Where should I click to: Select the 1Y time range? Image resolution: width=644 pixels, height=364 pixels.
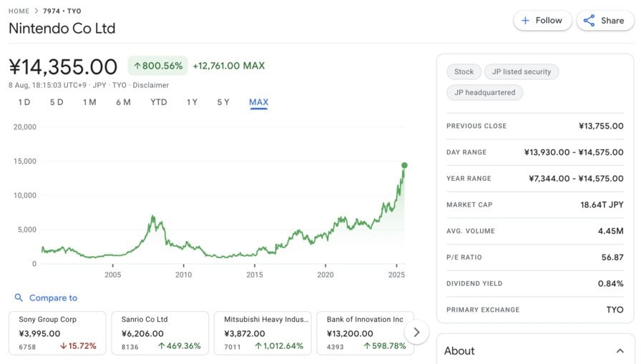click(x=192, y=102)
